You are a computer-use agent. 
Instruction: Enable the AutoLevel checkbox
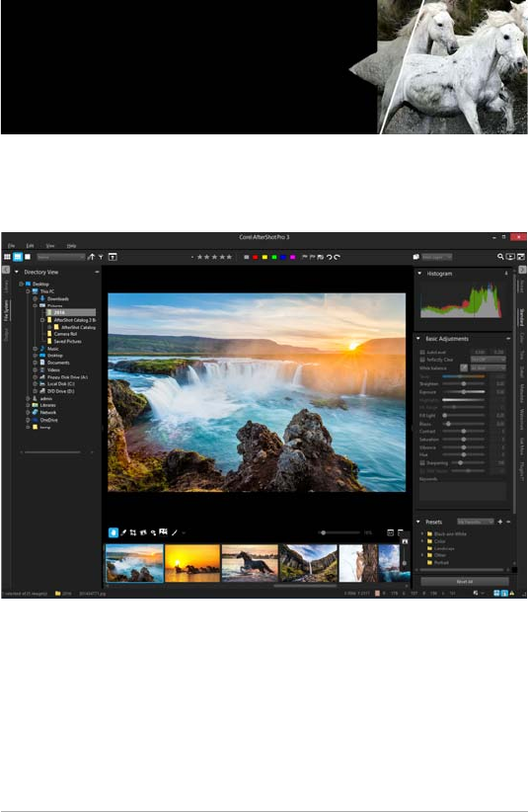pyautogui.click(x=422, y=352)
